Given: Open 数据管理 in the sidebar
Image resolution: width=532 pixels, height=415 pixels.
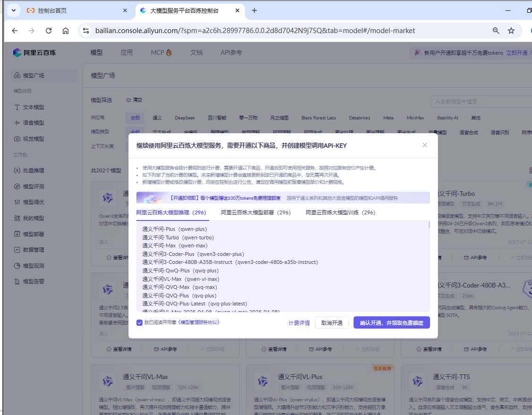Looking at the screenshot, I should coord(29,249).
